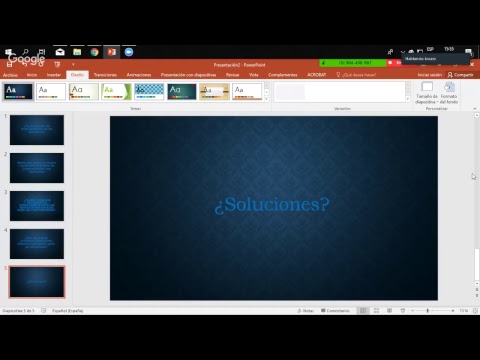Apply the white theme with orange underline
480x360 pixels.
(247, 91)
